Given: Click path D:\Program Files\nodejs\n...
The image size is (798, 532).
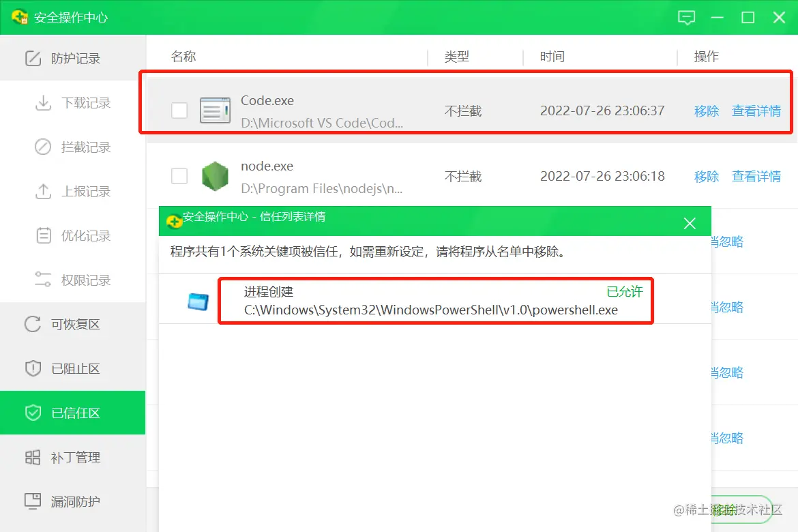Looking at the screenshot, I should (x=322, y=189).
